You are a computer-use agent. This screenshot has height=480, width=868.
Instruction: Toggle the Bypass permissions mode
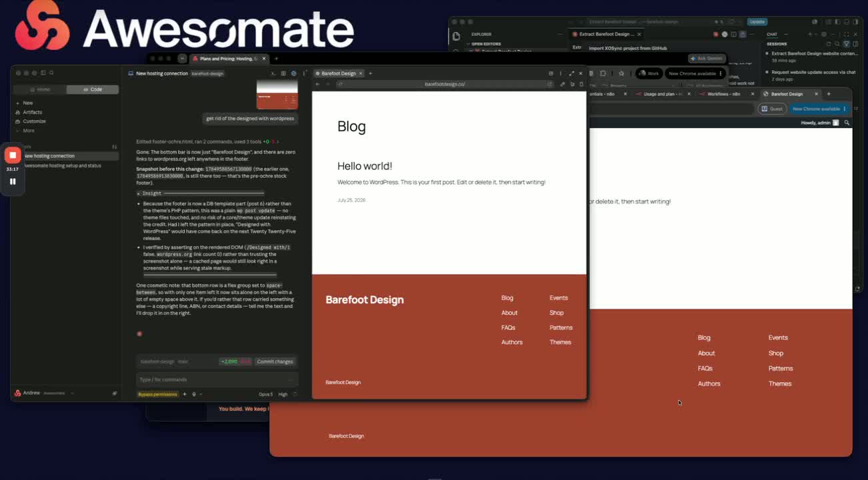point(157,394)
